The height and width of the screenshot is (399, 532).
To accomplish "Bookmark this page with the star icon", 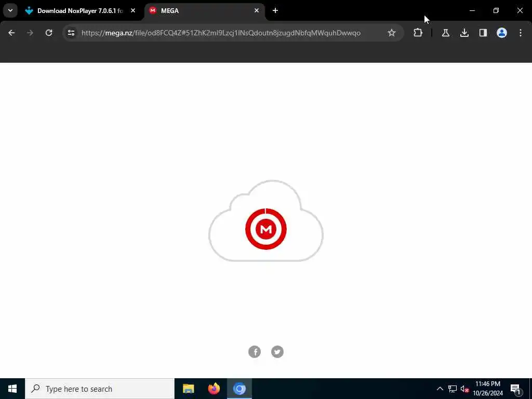I will click(392, 33).
